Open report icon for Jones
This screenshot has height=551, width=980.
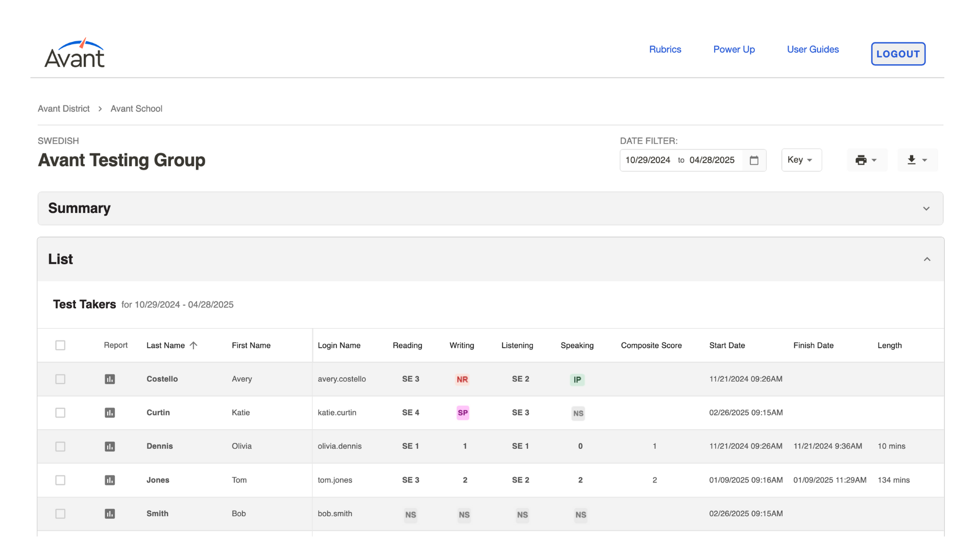coord(110,480)
